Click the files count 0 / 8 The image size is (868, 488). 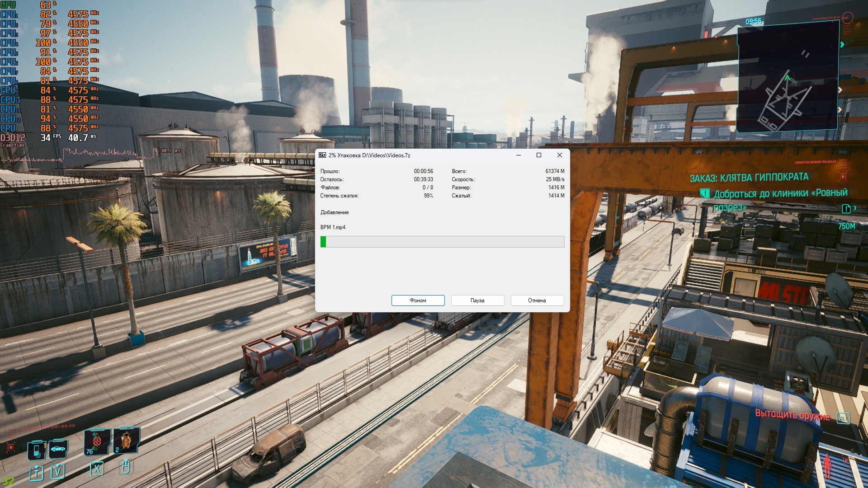point(428,188)
